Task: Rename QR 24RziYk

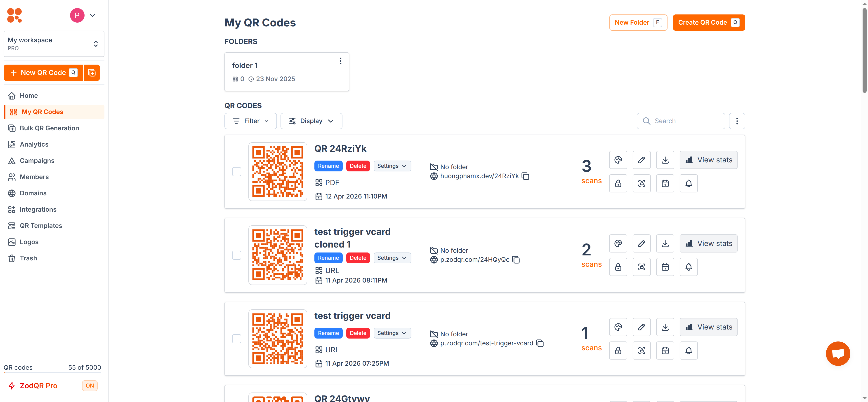Action: point(328,166)
